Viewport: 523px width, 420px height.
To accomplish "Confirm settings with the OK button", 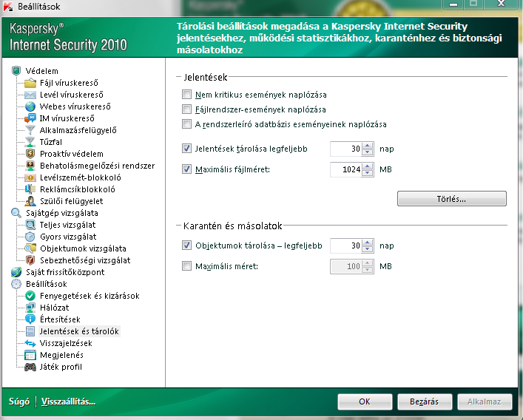I will (365, 402).
